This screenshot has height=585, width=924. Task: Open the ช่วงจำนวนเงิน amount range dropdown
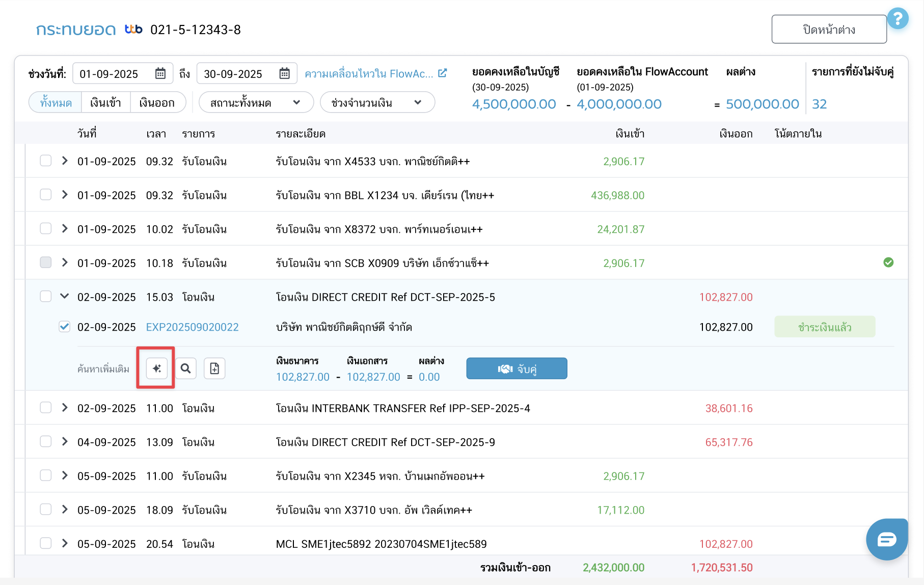click(x=377, y=102)
